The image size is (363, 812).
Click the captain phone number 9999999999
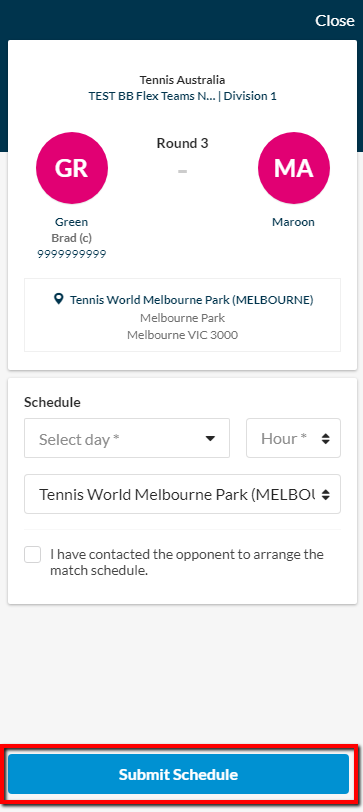[71, 254]
